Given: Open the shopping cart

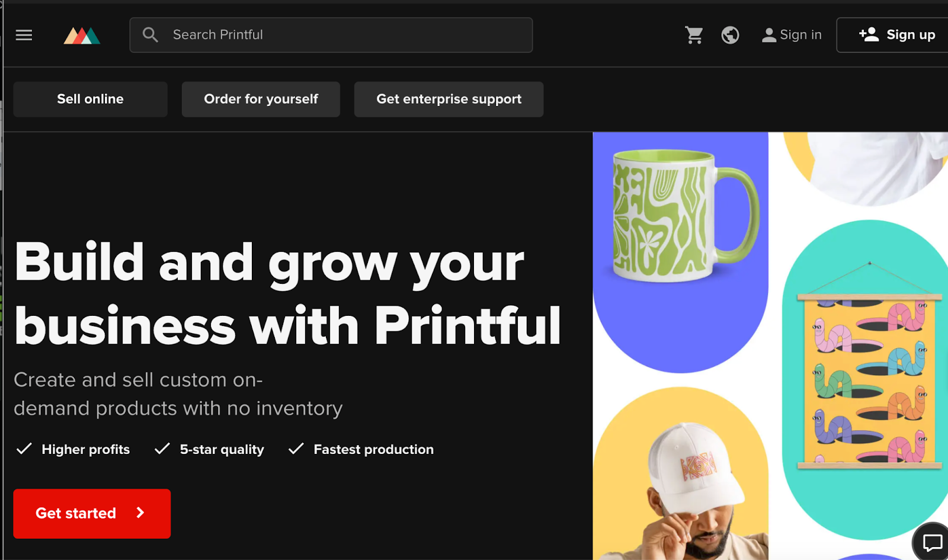Looking at the screenshot, I should 694,35.
